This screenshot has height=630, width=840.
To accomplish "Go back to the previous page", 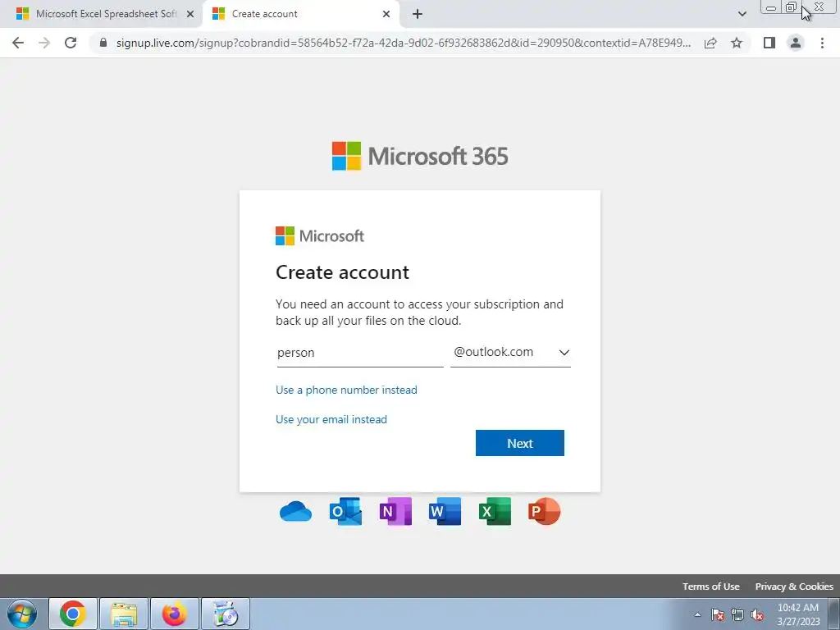I will pyautogui.click(x=18, y=43).
